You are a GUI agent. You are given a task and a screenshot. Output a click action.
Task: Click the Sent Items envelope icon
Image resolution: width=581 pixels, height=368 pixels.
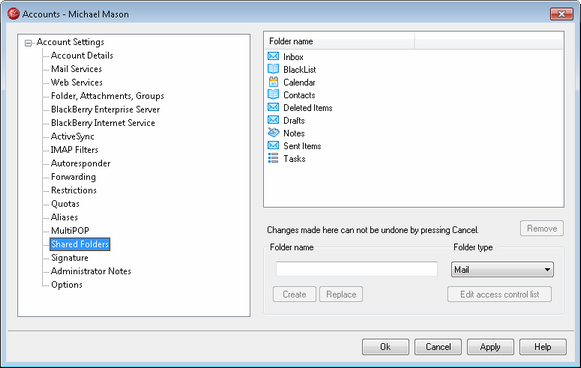[x=273, y=146]
